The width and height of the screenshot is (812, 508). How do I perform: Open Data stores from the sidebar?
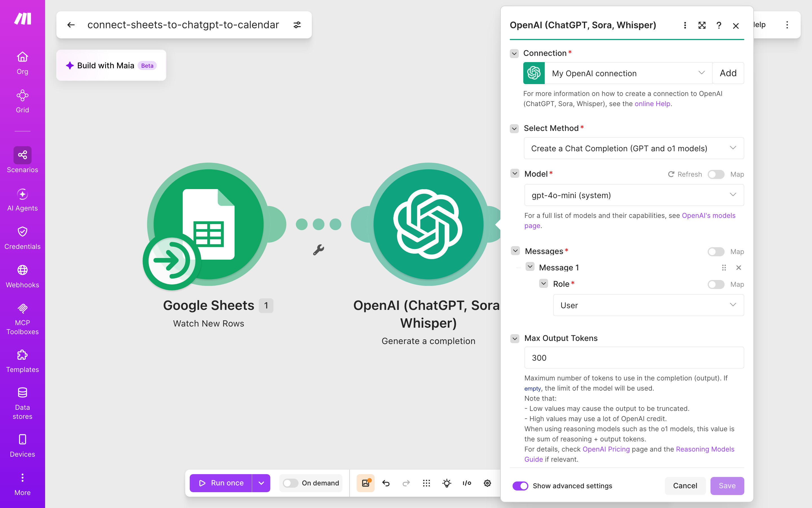(x=23, y=404)
